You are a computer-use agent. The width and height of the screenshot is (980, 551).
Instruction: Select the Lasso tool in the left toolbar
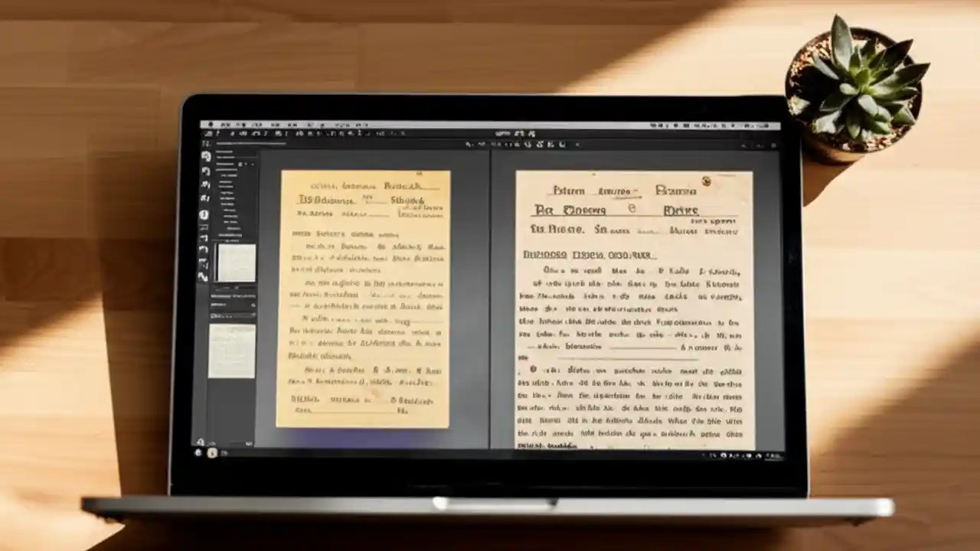point(204,170)
